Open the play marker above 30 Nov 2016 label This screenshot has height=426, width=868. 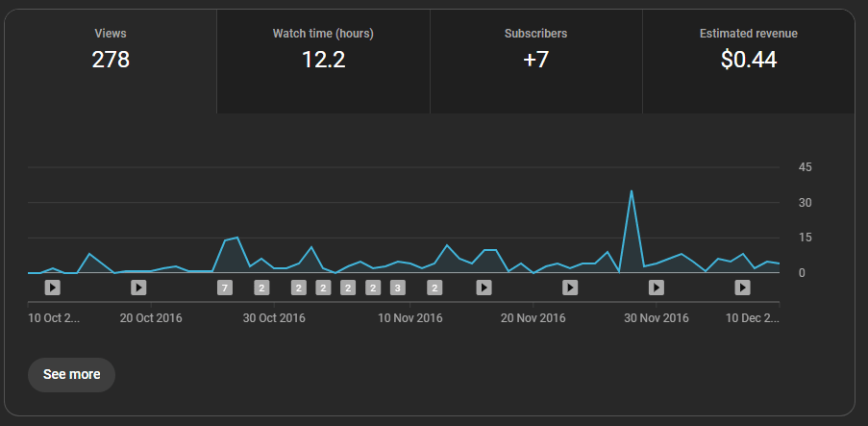656,288
